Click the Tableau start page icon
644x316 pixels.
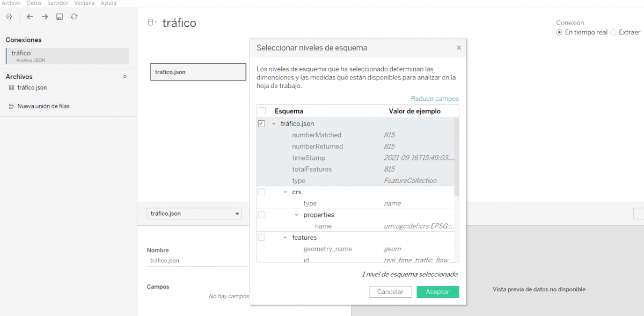point(9,17)
